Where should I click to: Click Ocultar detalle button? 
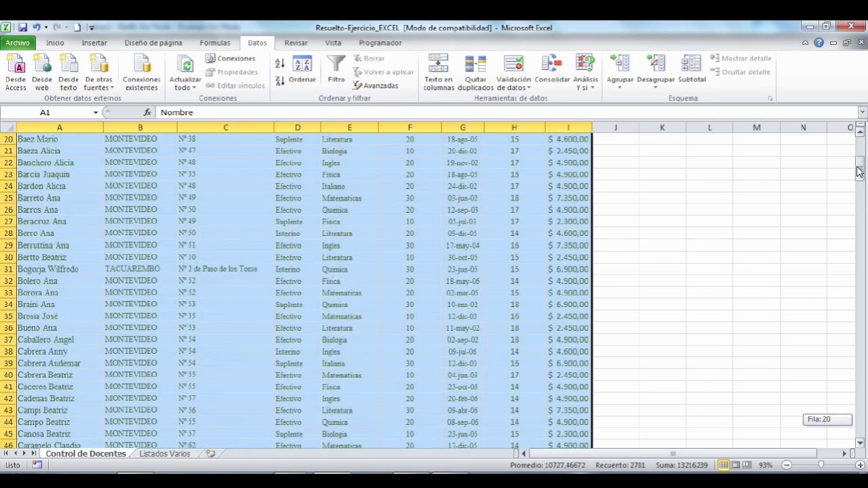740,72
